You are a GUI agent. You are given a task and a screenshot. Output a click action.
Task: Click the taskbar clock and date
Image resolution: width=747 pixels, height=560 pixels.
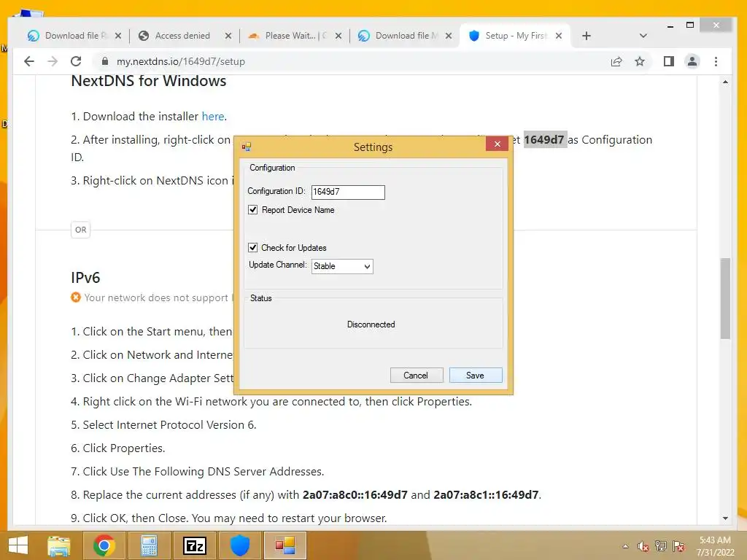point(715,546)
